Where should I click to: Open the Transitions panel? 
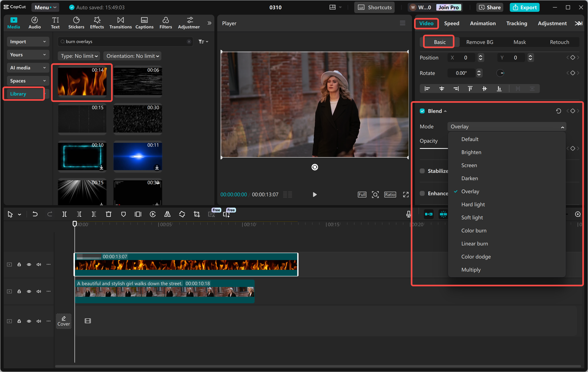pyautogui.click(x=120, y=23)
